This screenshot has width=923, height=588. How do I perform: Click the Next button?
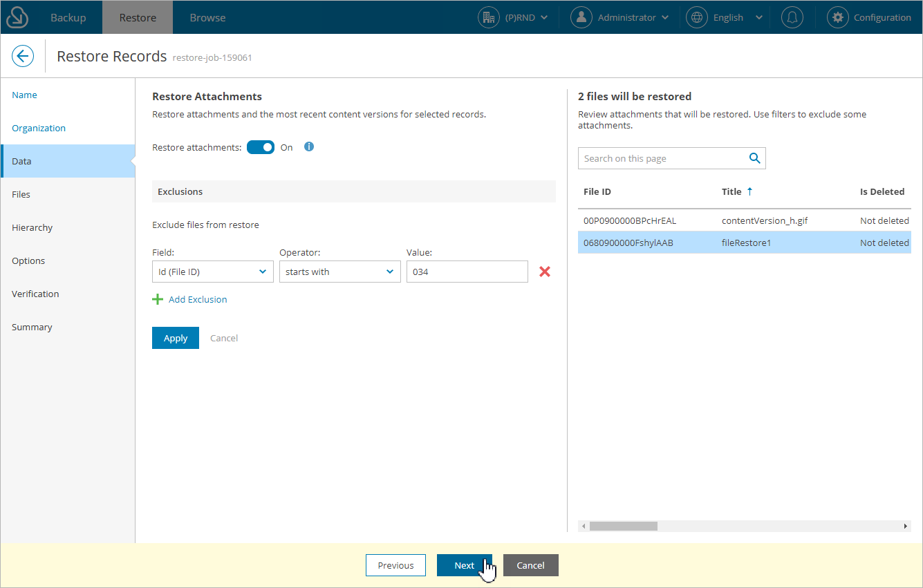pyautogui.click(x=465, y=565)
